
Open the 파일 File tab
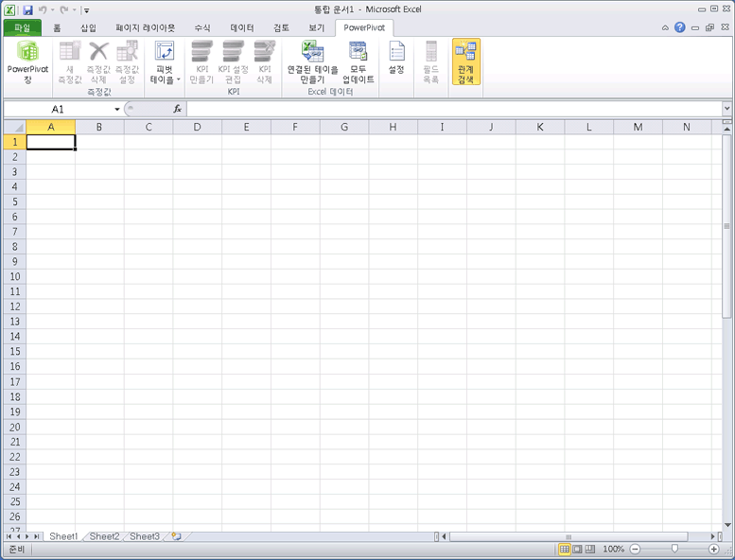click(x=22, y=28)
